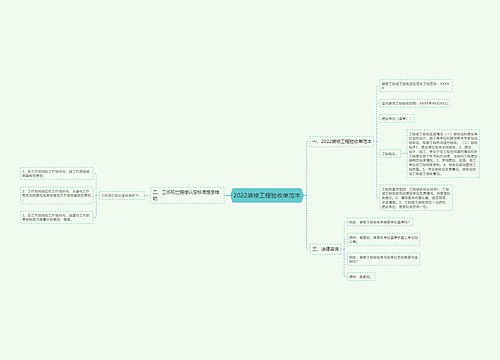Select the short 律师：未受托 answer node
Viewport: 500px width, 360px height.
point(361,277)
